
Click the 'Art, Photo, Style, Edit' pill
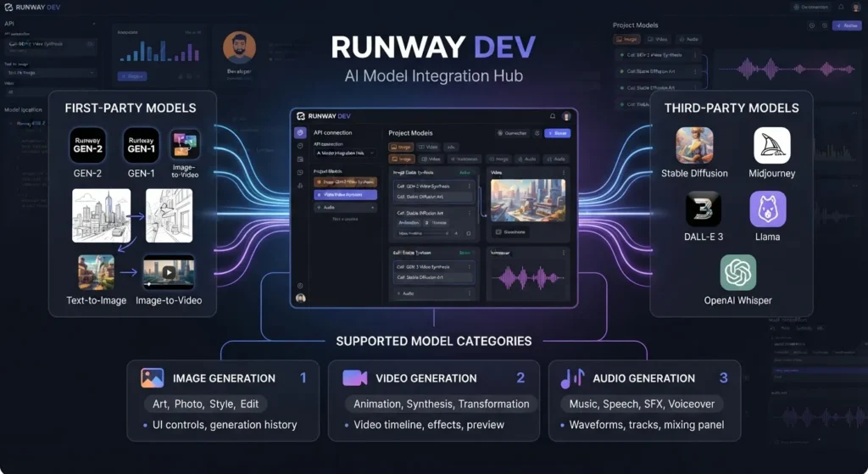tap(205, 404)
